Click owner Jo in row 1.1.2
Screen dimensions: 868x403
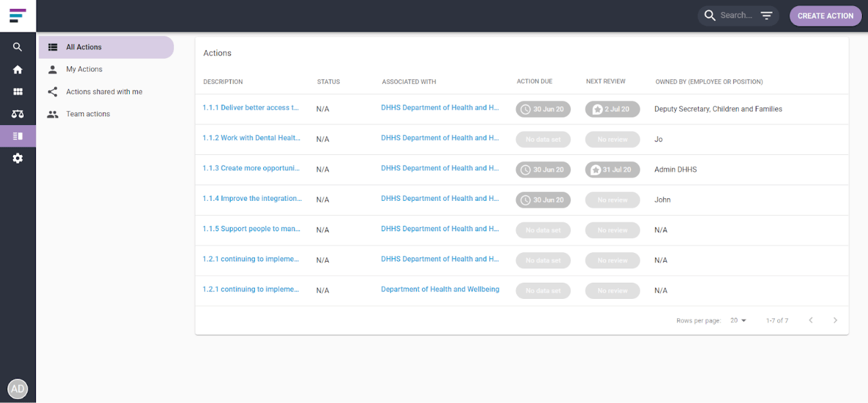[658, 139]
